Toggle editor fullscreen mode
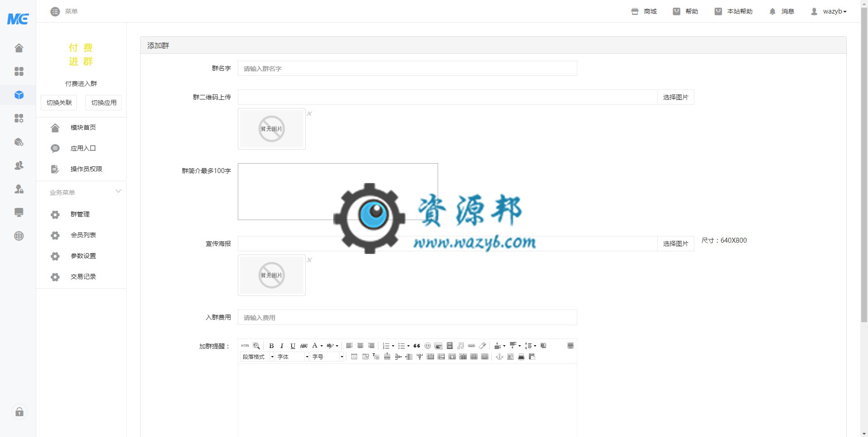Screen dimensions: 868x437 tap(571, 346)
